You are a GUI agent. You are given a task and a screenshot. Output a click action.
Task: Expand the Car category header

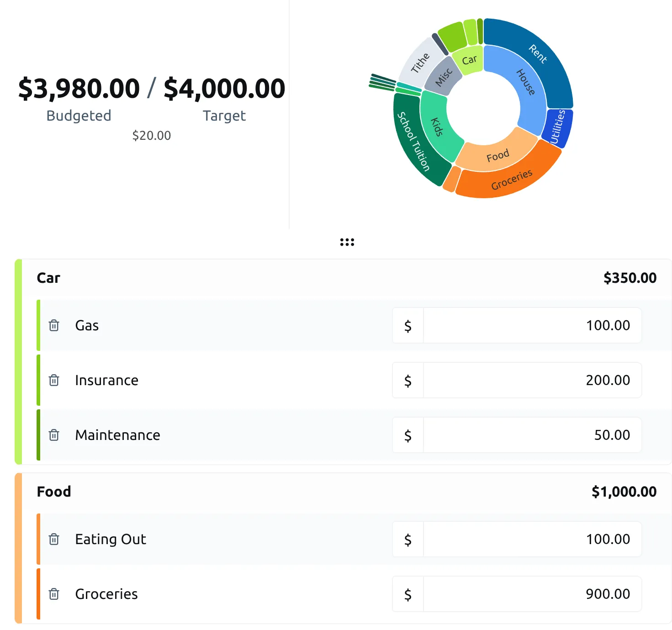[48, 278]
